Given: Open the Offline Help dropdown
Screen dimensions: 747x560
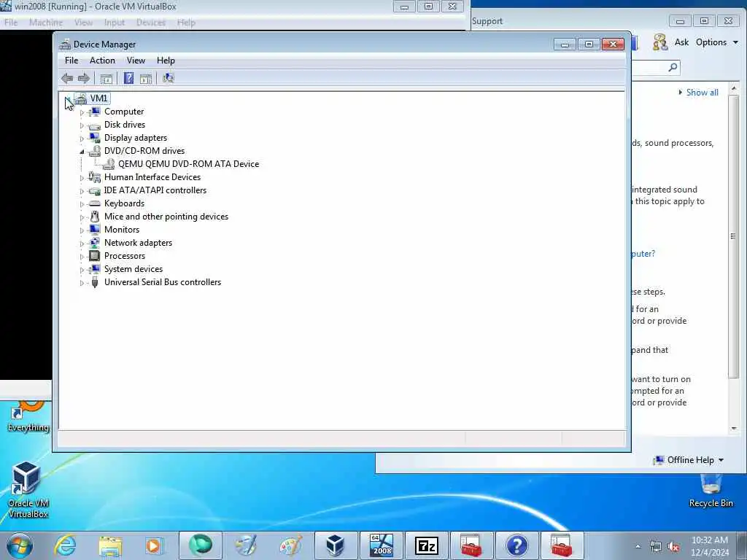Looking at the screenshot, I should [x=689, y=460].
